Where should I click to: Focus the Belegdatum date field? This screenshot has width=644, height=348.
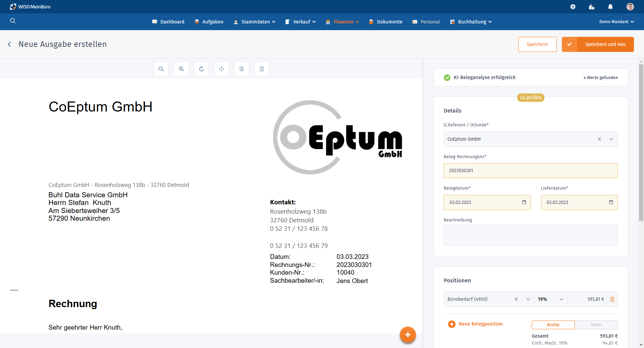(487, 202)
